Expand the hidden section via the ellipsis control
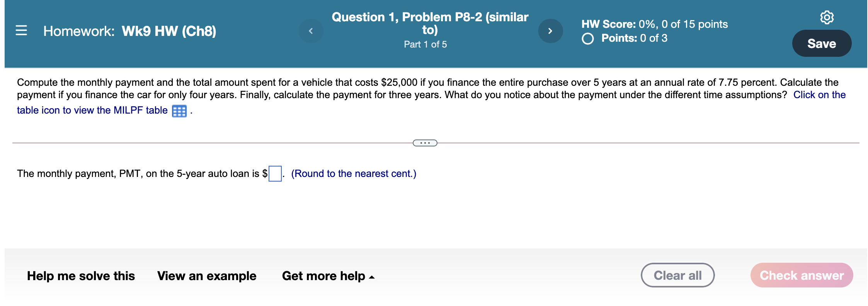 pos(425,143)
